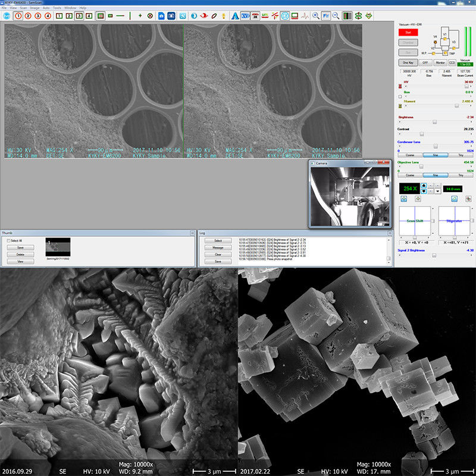Set Objective Lens step to Coarse
The width and height of the screenshot is (476, 476).
(410, 175)
